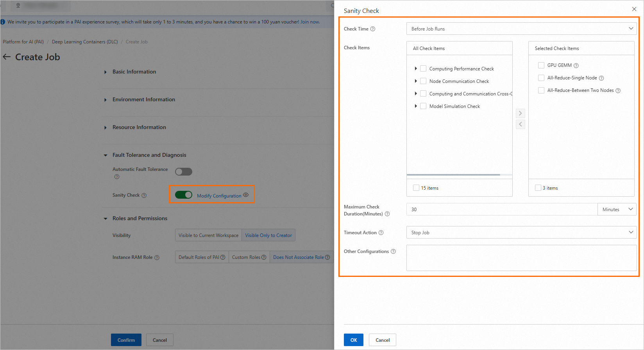Click the location pin icon in top bar

tap(18, 5)
